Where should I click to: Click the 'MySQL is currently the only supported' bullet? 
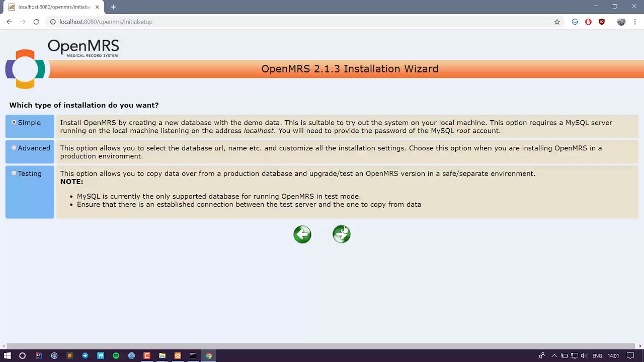tap(219, 197)
